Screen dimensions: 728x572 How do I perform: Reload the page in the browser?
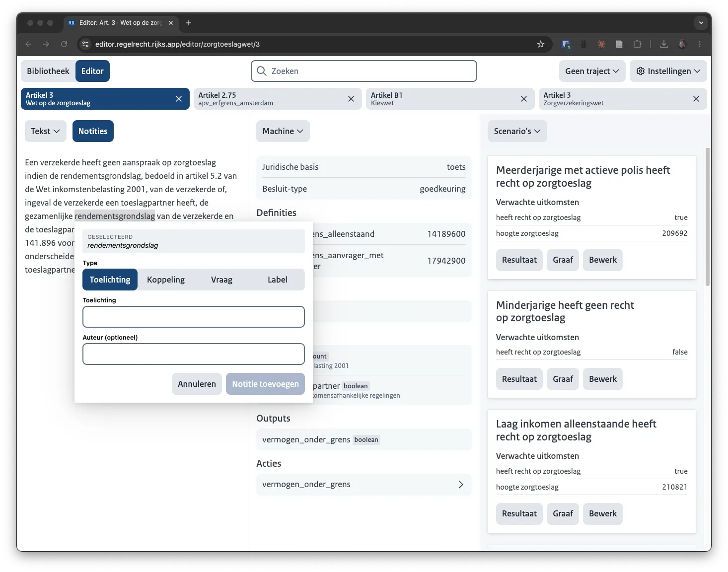coord(64,44)
